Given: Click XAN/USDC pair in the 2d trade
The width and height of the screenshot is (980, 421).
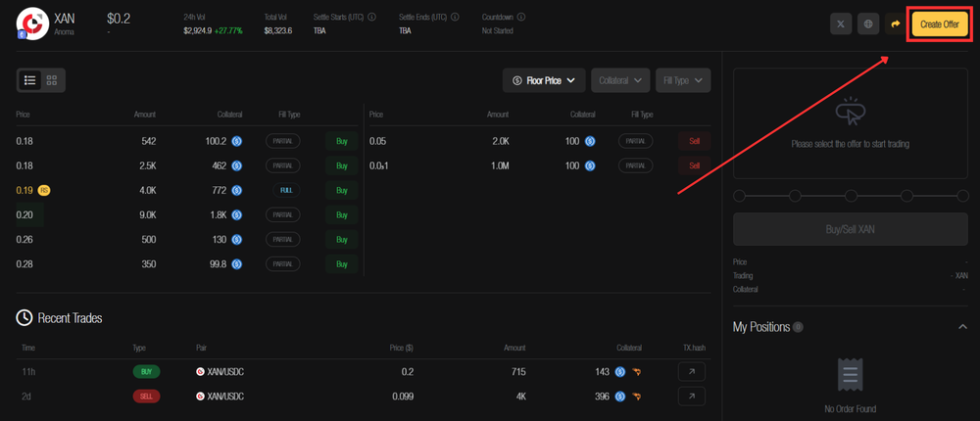Looking at the screenshot, I should coord(220,396).
